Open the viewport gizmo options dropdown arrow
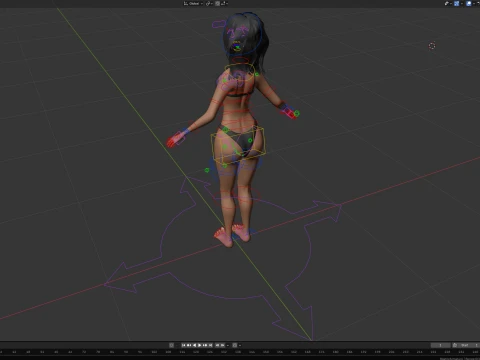 pyautogui.click(x=462, y=3)
